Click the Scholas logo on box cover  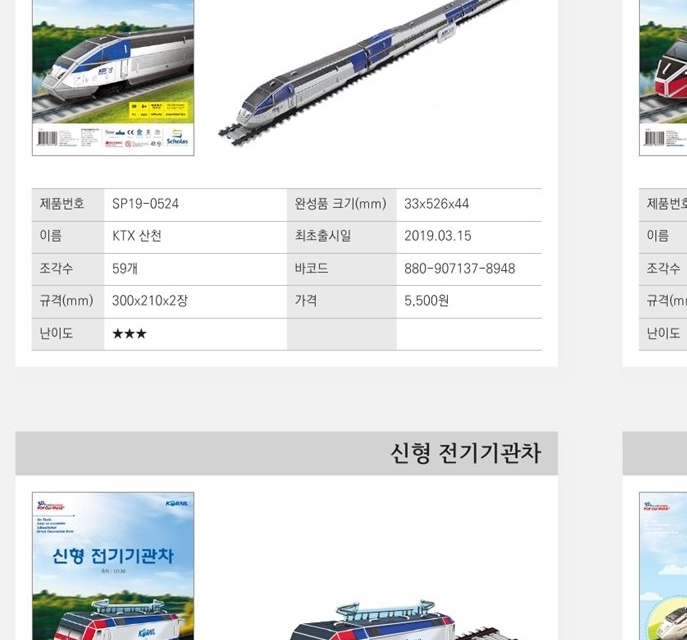[177, 138]
